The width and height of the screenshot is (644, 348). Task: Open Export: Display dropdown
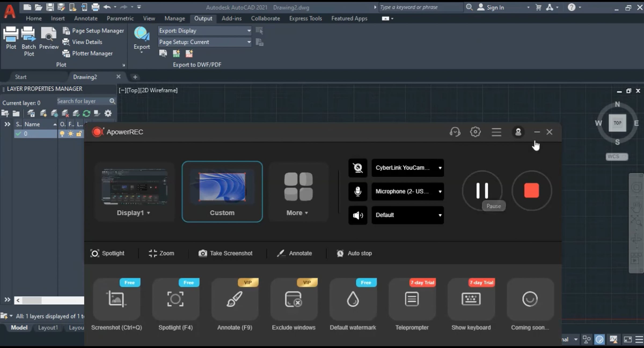tap(205, 31)
